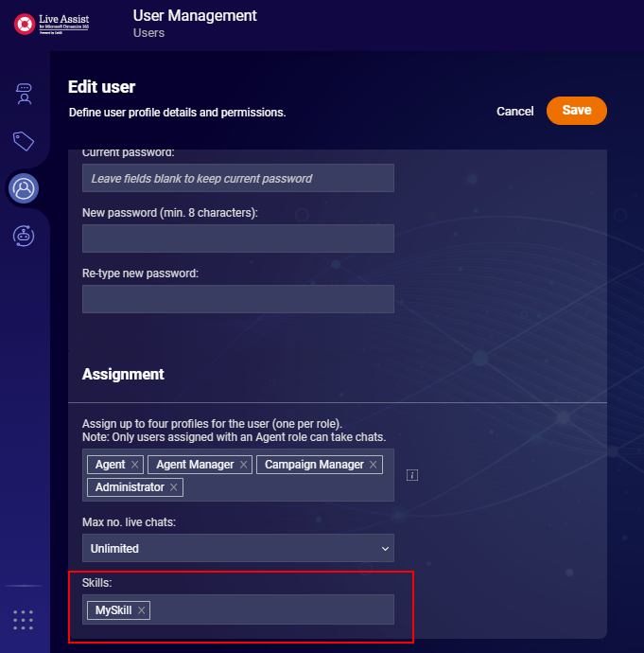This screenshot has height=653, width=644.
Task: Click the 'Re-type new password:' label
Action: point(140,274)
